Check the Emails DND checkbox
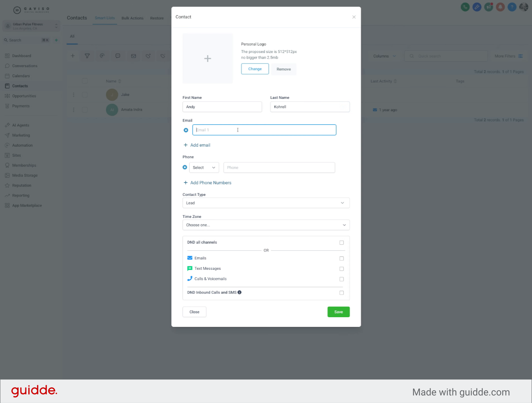This screenshot has height=403, width=532. coord(341,259)
